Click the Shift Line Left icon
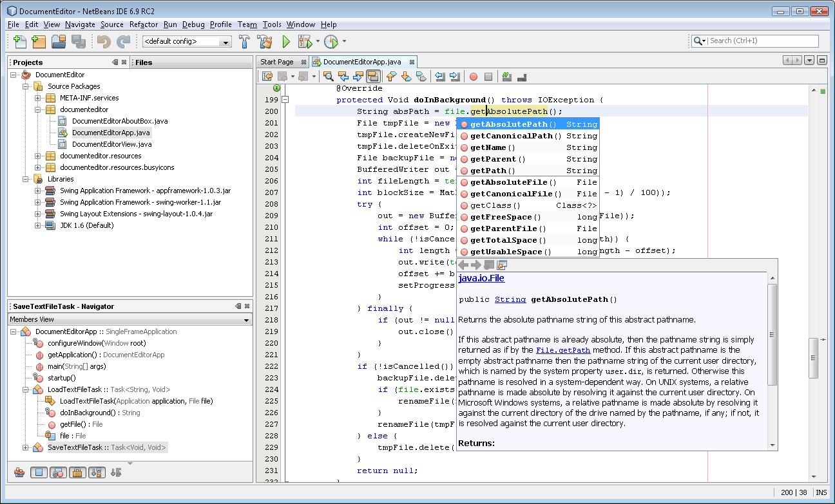Screen dimensions: 835x504 pos(440,77)
